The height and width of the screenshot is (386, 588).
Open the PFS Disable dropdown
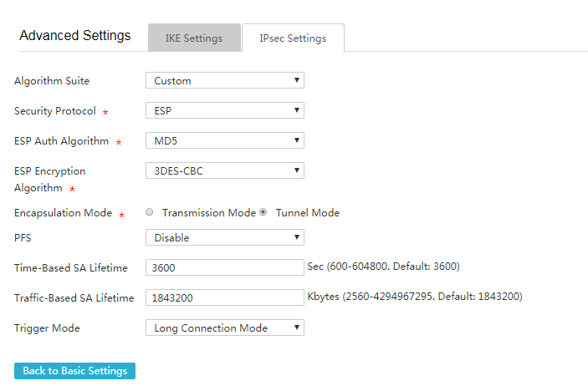(x=225, y=237)
